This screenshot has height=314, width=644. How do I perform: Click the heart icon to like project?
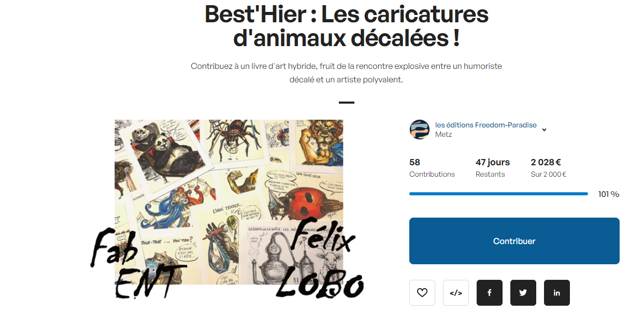point(422,293)
